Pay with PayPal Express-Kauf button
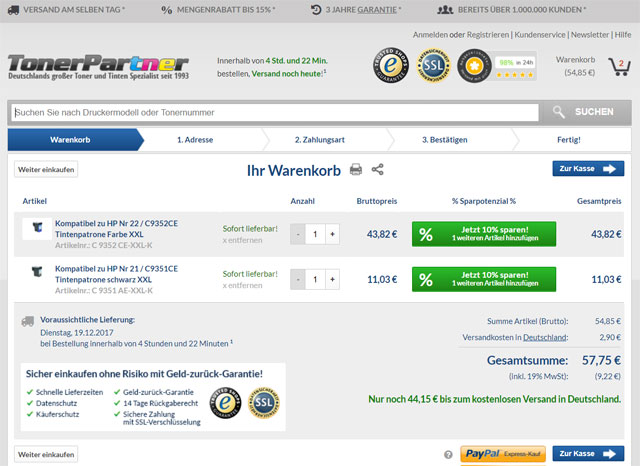This screenshot has width=640, height=466. (x=503, y=454)
